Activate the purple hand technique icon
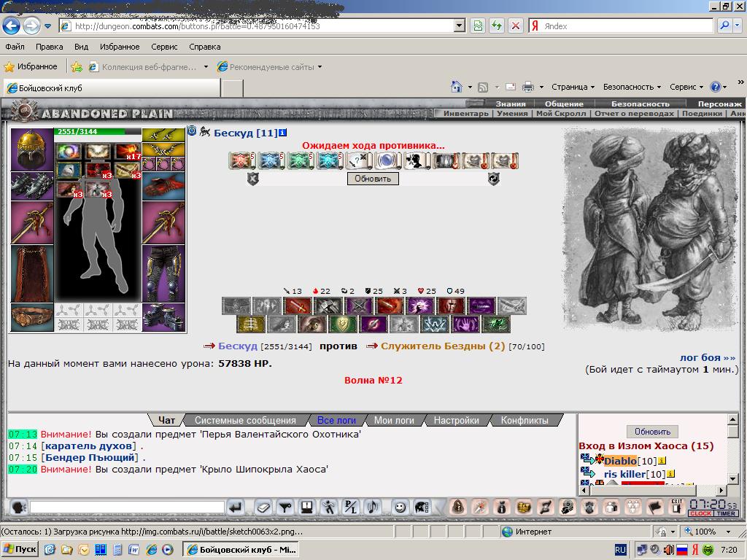The image size is (747, 560). pos(465,324)
